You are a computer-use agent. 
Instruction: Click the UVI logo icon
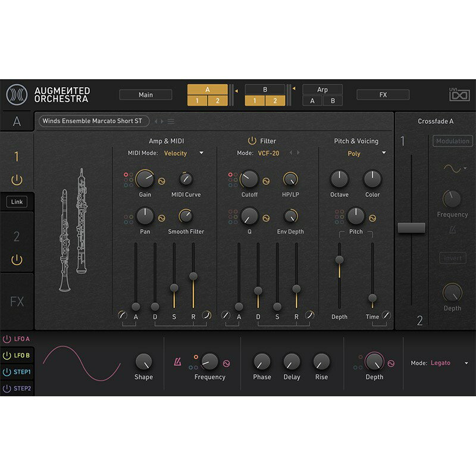[459, 95]
